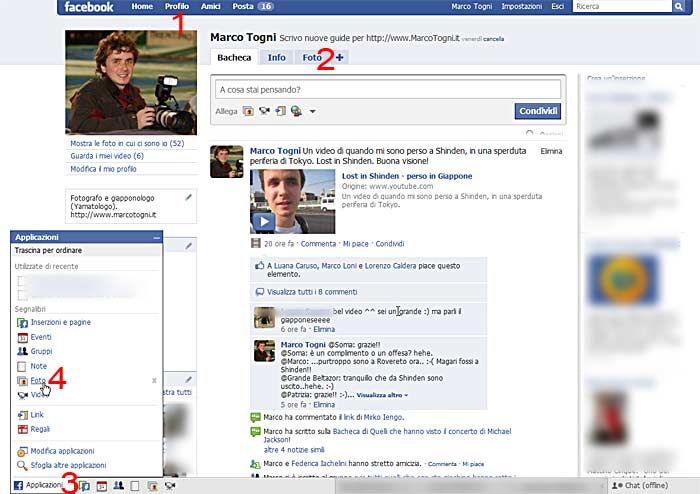Open Posta inbox with 16 messages
The image size is (700, 494).
(x=252, y=6)
